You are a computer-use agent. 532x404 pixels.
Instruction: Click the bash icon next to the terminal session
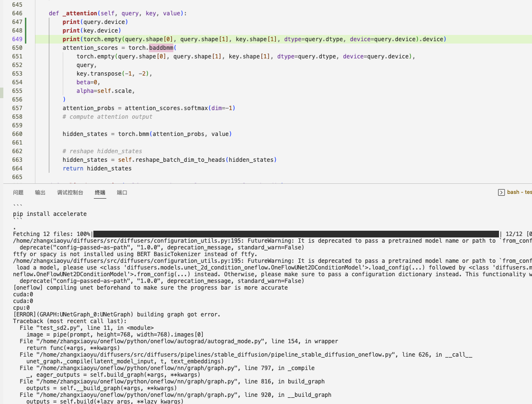pyautogui.click(x=502, y=192)
